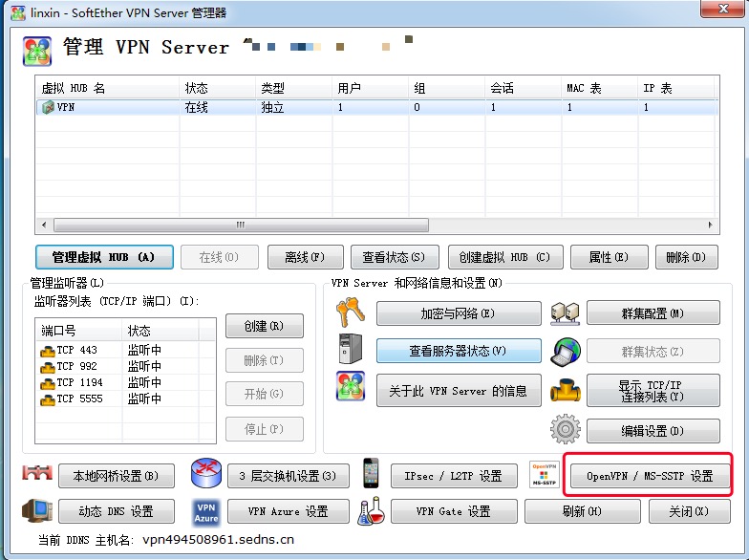Click the TCP 5555 listener pipe icon

pos(48,399)
